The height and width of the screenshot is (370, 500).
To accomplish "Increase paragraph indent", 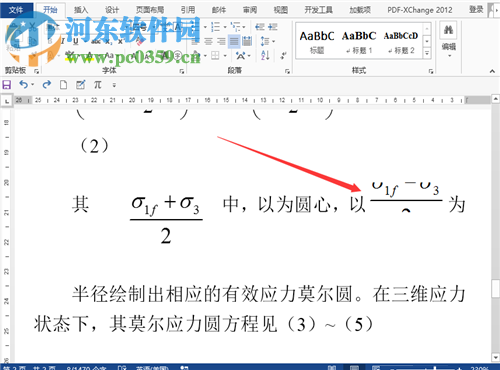I will pos(273,27).
